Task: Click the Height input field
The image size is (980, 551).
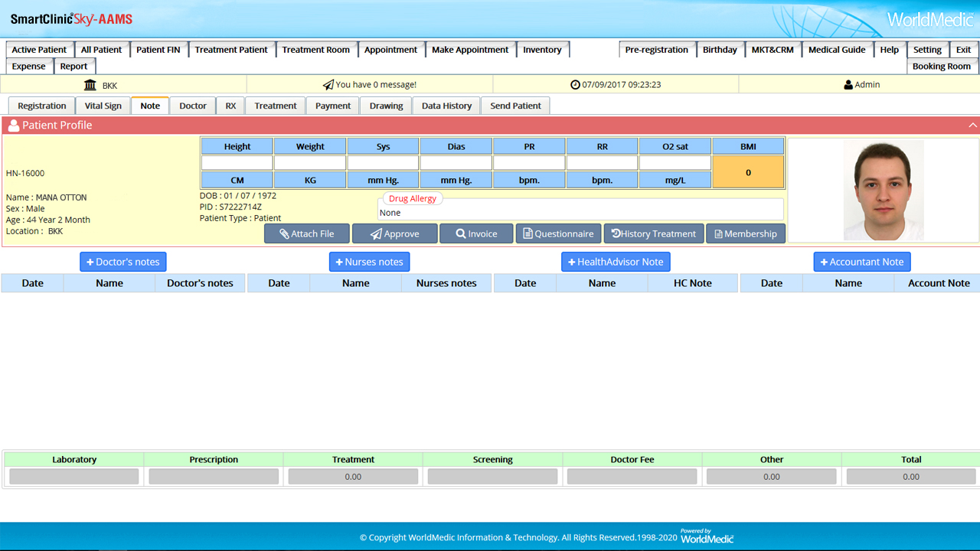Action: pyautogui.click(x=237, y=163)
